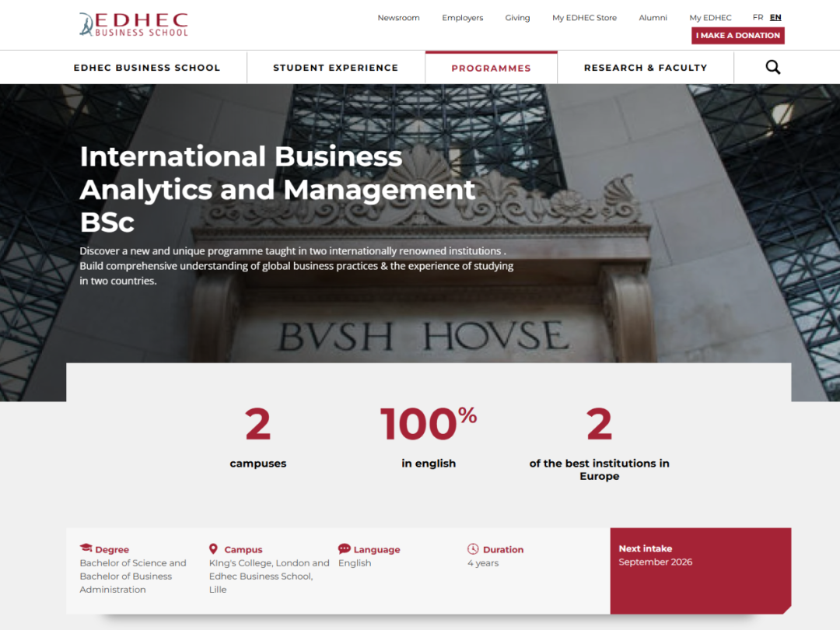Open the Giving page
This screenshot has width=840, height=630.
(517, 18)
